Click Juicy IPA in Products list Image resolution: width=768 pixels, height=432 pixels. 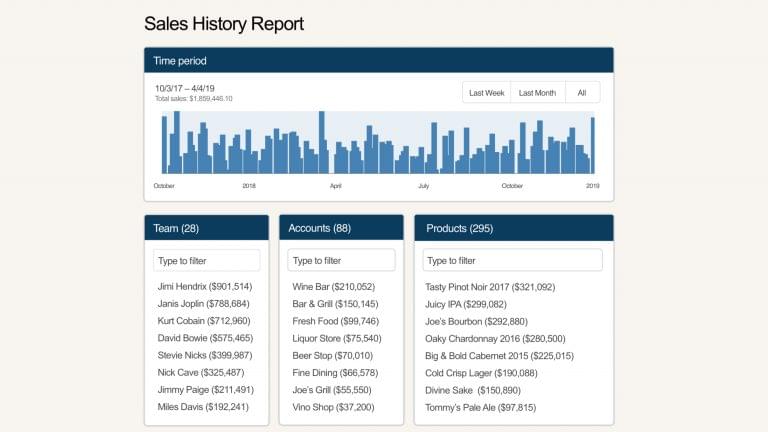coord(466,304)
